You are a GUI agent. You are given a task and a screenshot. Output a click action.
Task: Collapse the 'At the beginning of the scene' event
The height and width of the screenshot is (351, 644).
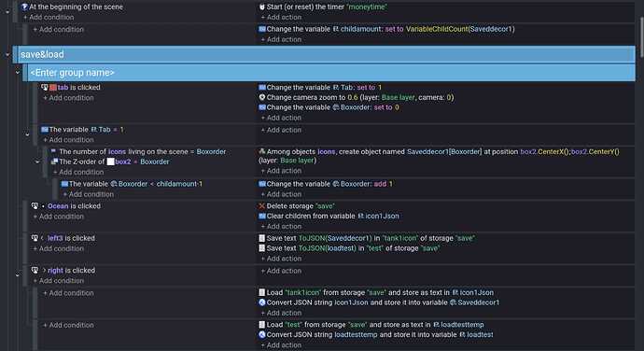tap(7, 12)
